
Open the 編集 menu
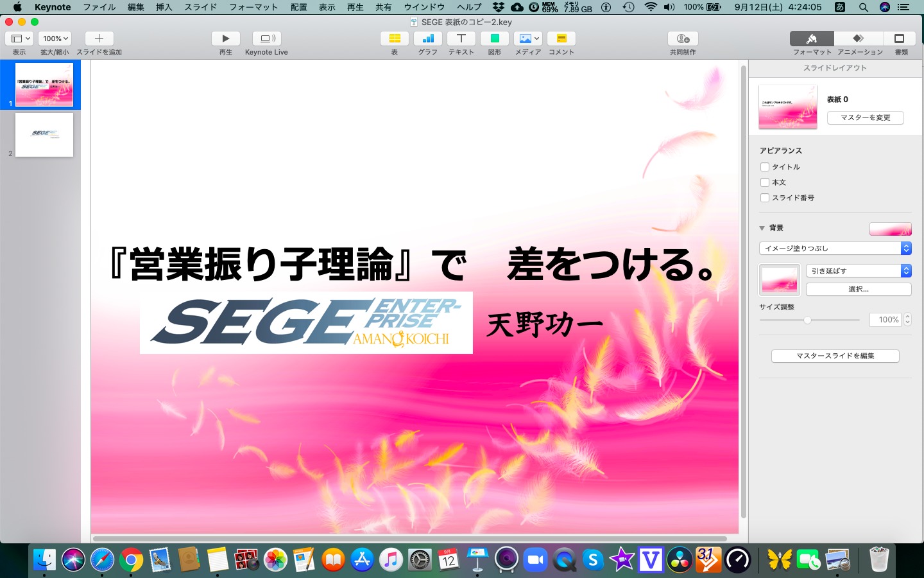(136, 7)
